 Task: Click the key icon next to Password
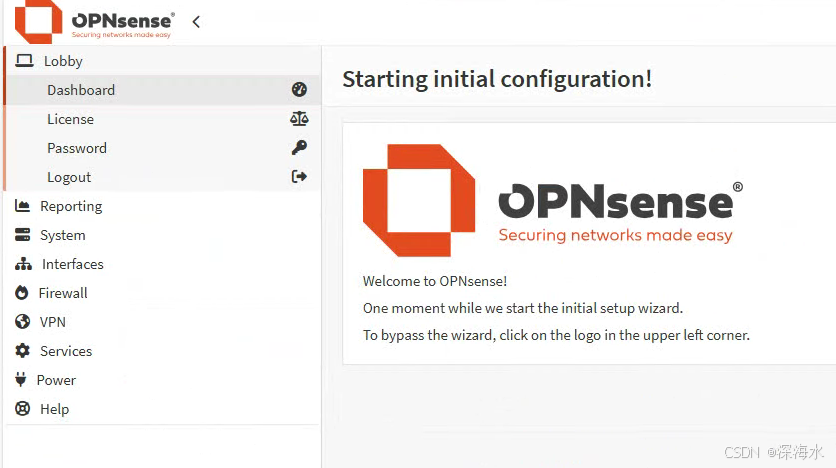tap(299, 147)
